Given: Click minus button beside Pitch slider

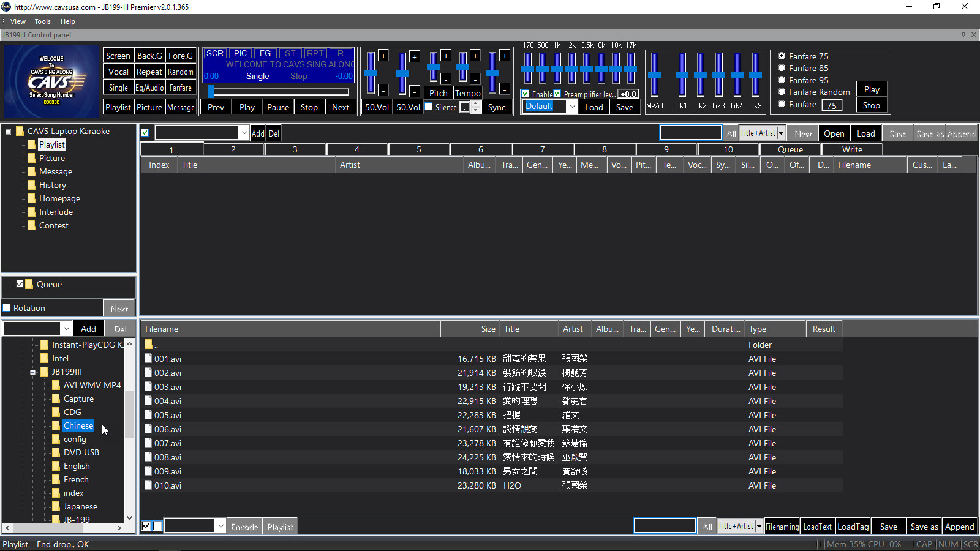Looking at the screenshot, I should click(x=446, y=79).
